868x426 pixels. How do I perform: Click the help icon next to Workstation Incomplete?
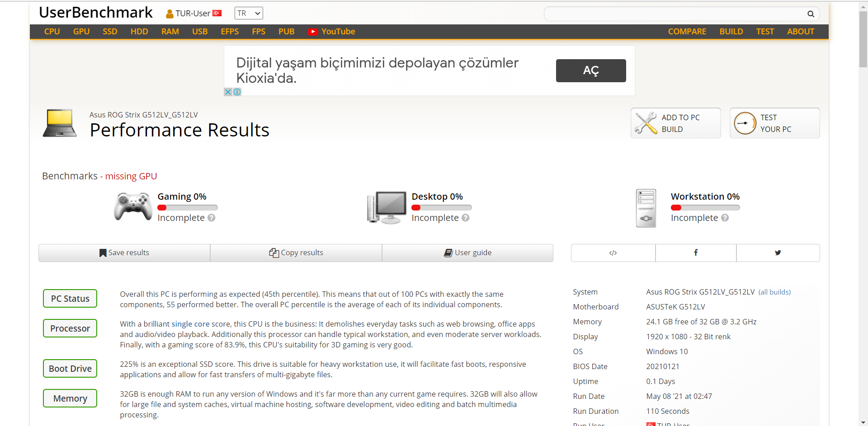tap(725, 218)
